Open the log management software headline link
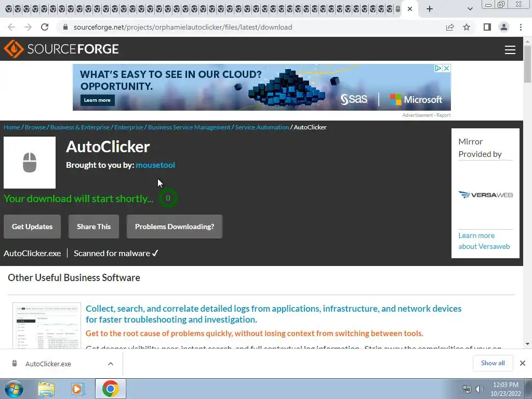 click(x=273, y=314)
